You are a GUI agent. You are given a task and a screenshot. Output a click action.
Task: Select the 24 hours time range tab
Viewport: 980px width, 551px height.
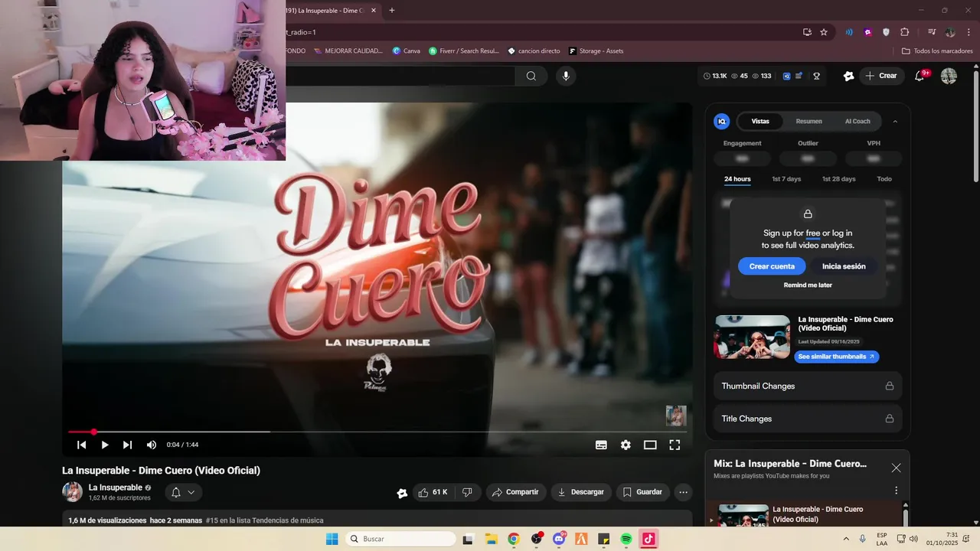737,179
